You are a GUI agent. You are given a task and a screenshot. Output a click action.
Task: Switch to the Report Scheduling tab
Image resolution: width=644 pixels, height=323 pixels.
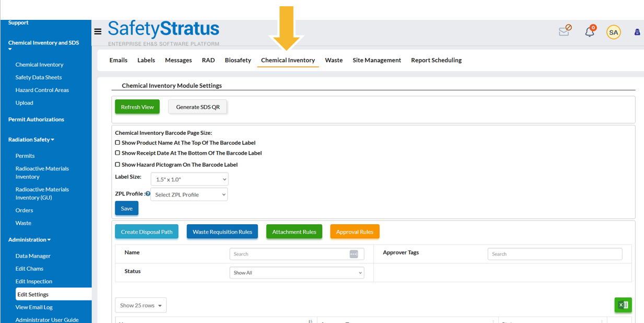(436, 60)
